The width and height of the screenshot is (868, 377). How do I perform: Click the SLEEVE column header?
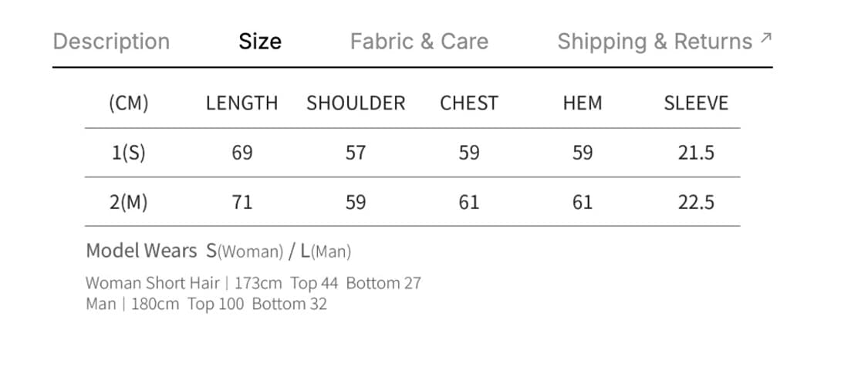coord(696,103)
